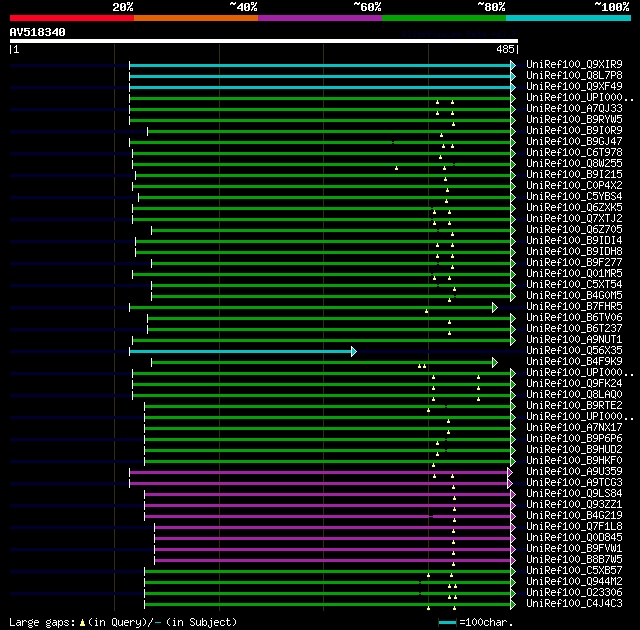Image resolution: width=640 pixels, height=630 pixels.
Task: Click the UniRef100_B9GJ47 hit label
Action: click(x=574, y=142)
